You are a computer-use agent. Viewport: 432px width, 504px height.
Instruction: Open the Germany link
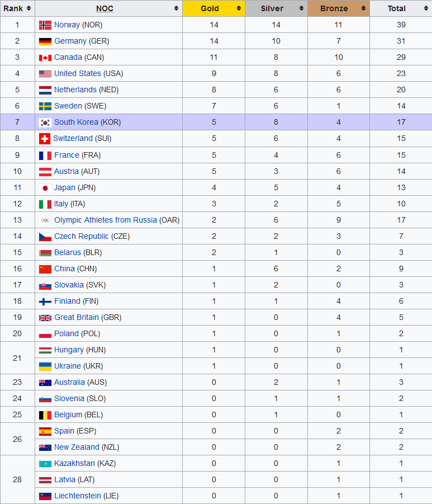(x=70, y=41)
